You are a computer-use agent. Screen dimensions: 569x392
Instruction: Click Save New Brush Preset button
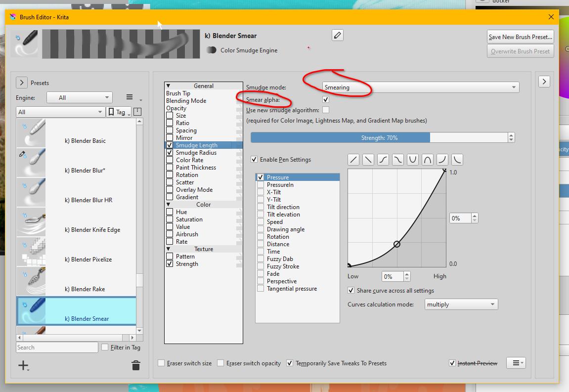(x=521, y=37)
